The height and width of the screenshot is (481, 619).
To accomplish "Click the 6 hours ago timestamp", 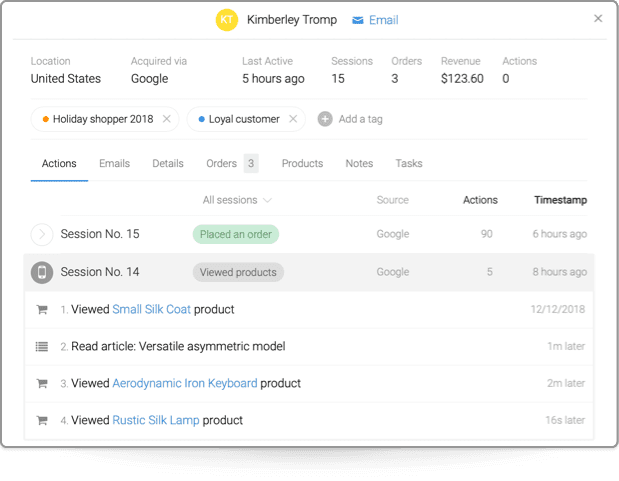I will pos(560,234).
